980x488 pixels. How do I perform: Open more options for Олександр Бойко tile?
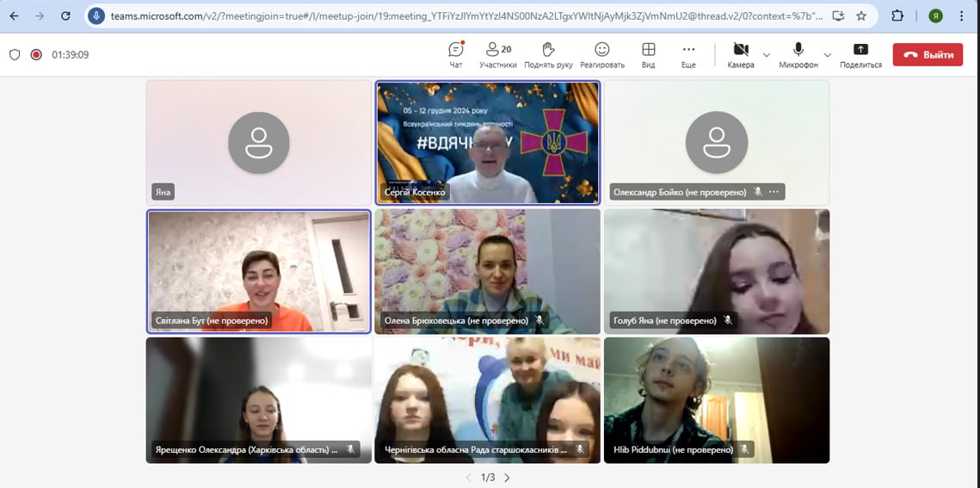click(774, 192)
